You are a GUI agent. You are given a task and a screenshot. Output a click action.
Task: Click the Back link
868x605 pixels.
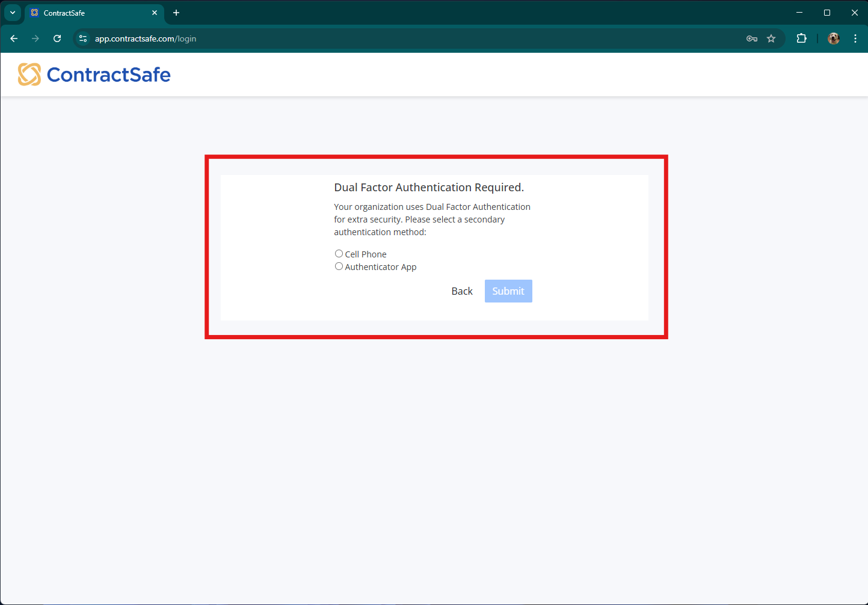point(461,290)
